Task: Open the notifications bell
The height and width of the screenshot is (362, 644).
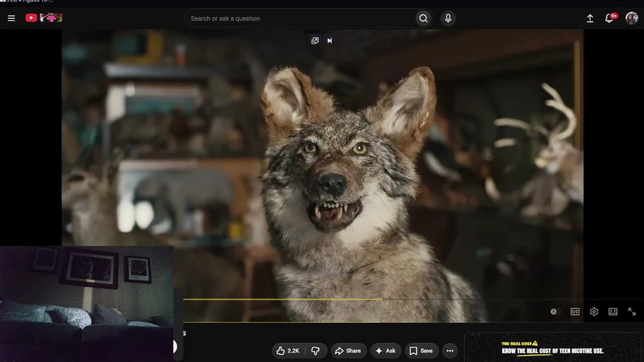Action: [x=610, y=18]
